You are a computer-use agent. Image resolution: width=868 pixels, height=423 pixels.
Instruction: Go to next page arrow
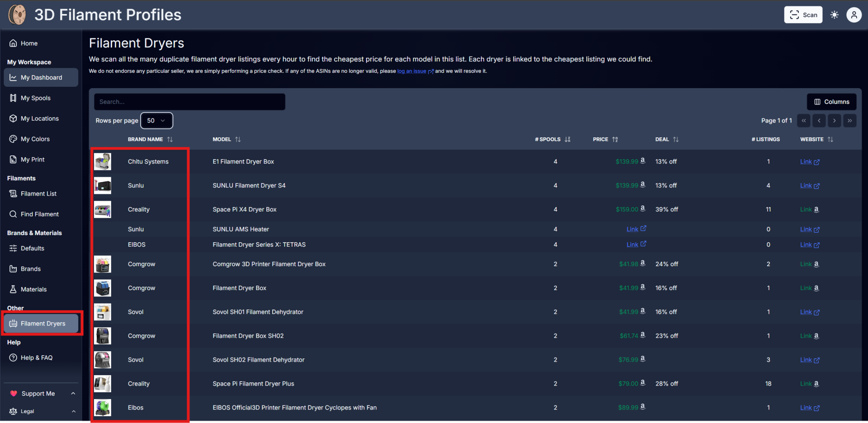coord(834,121)
